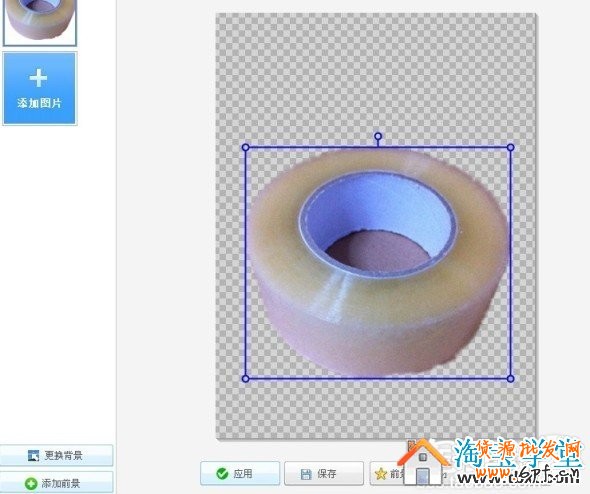Click the green plus icon on 添加前景

[31, 483]
